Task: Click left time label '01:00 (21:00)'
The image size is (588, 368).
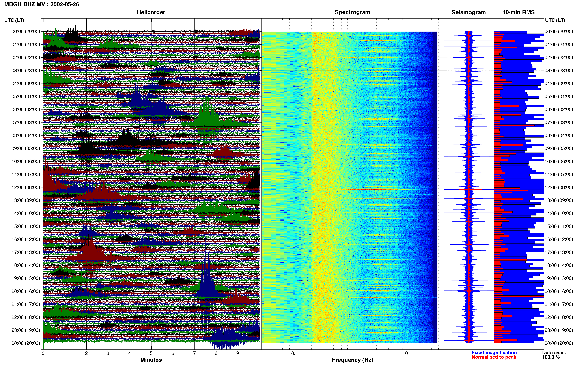Action: pyautogui.click(x=26, y=45)
